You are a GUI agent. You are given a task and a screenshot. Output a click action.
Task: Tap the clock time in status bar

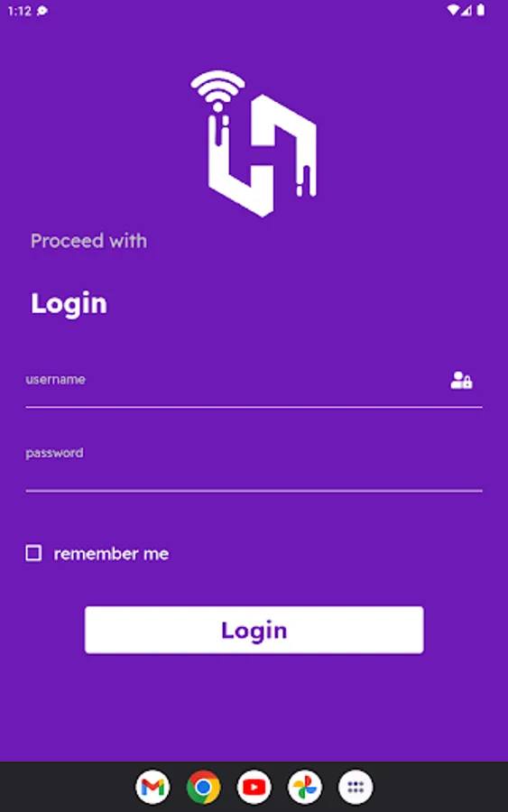click(x=20, y=11)
